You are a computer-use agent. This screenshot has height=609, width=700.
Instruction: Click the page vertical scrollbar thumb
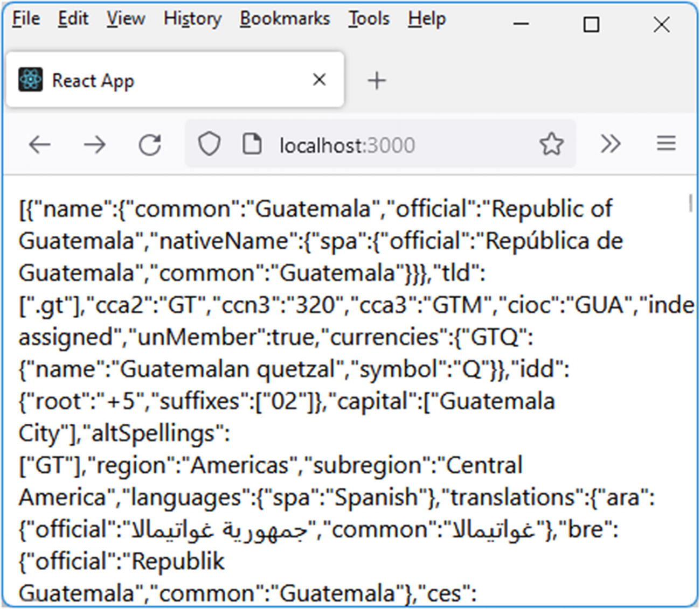(690, 203)
